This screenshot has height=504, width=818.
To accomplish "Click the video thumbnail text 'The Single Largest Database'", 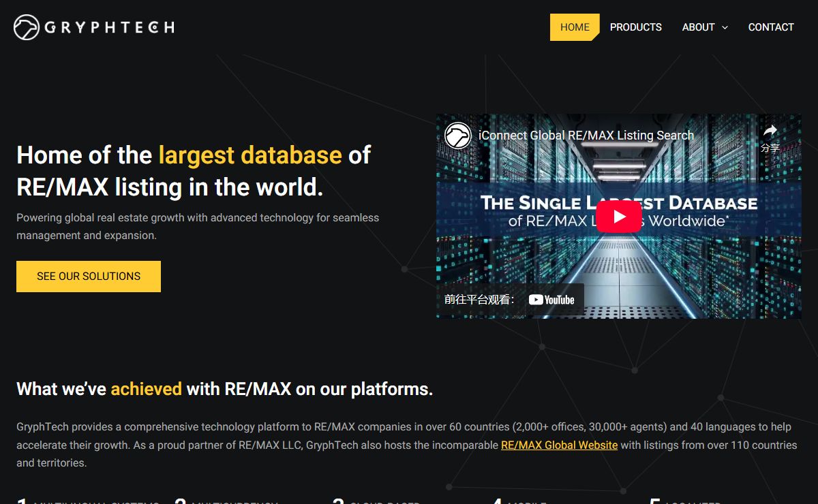I will [x=619, y=203].
